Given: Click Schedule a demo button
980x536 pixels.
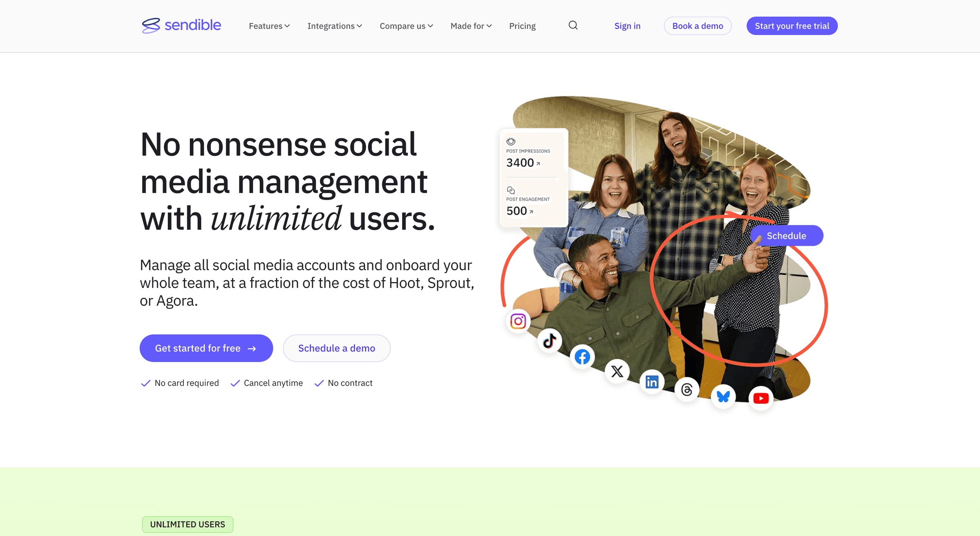Looking at the screenshot, I should pos(336,348).
